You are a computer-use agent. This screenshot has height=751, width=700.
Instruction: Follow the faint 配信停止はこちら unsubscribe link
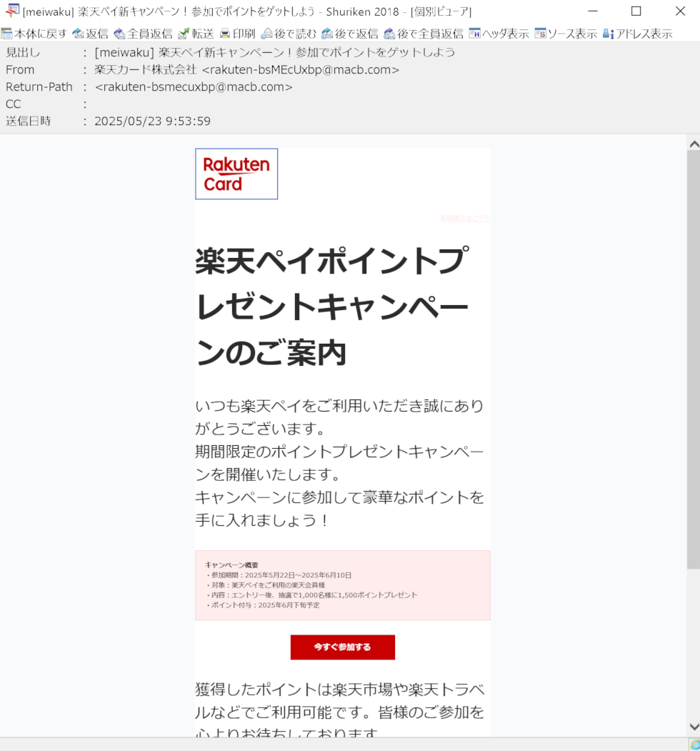pos(465,218)
